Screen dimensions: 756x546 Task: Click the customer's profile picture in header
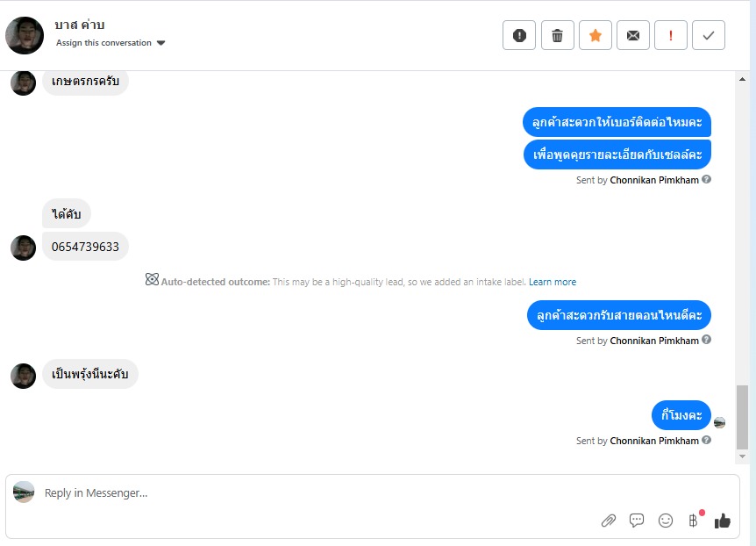[x=25, y=36]
